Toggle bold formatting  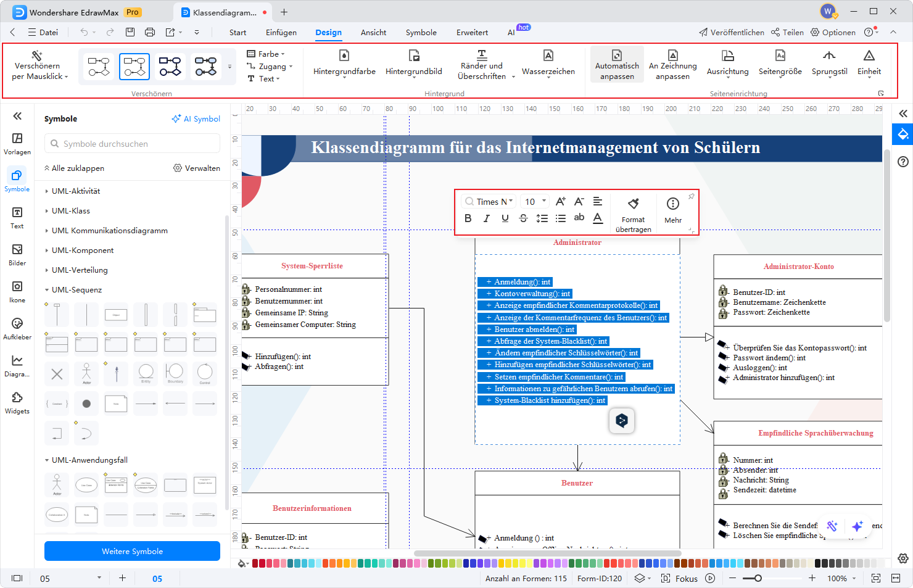click(x=468, y=218)
